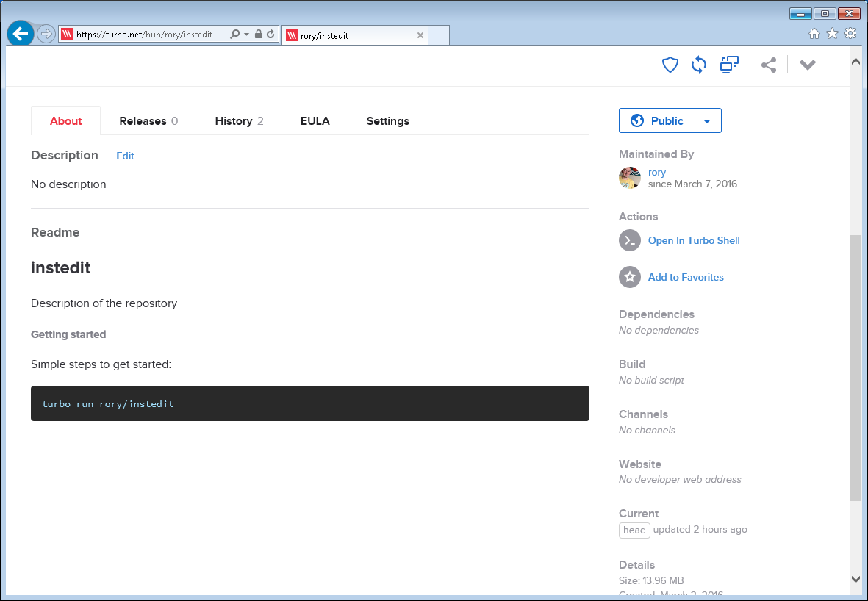
Task: Click the instedit readme heading
Action: pos(61,268)
